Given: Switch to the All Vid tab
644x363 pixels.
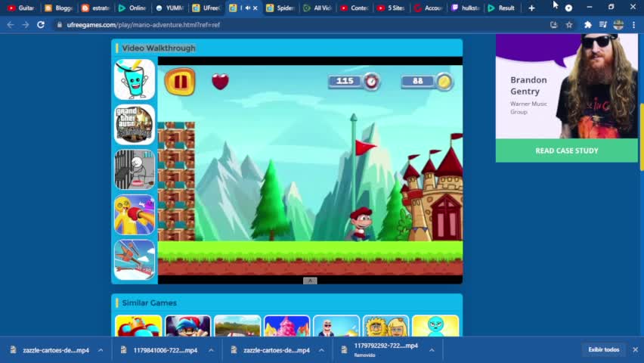Looking at the screenshot, I should click(317, 8).
